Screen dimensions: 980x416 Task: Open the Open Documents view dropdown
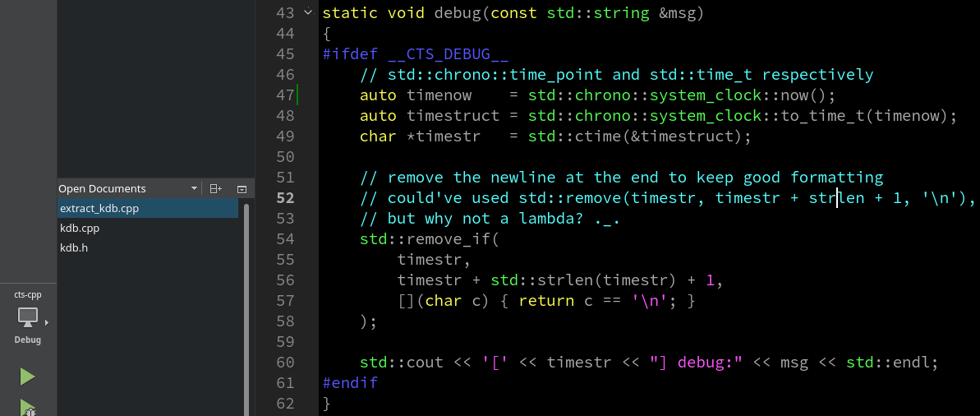pos(194,188)
